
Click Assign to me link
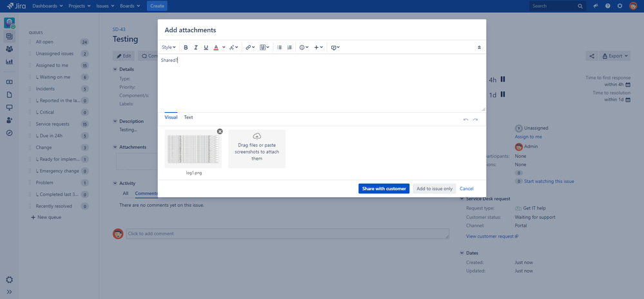(x=528, y=137)
